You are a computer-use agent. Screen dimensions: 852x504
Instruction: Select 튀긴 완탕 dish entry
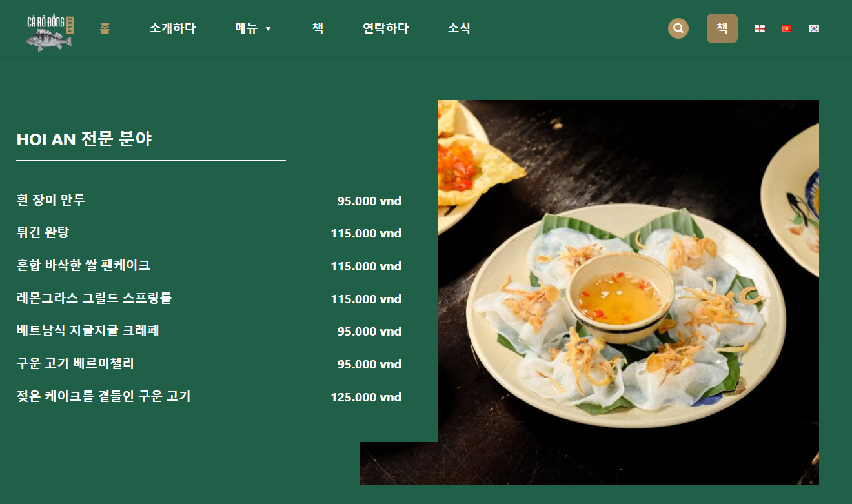43,232
